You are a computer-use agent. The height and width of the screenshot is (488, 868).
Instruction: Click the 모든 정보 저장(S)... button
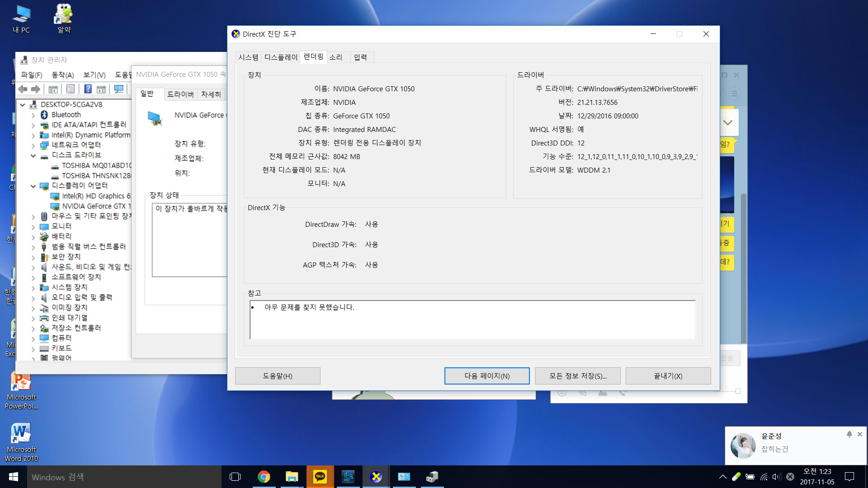[x=578, y=376]
